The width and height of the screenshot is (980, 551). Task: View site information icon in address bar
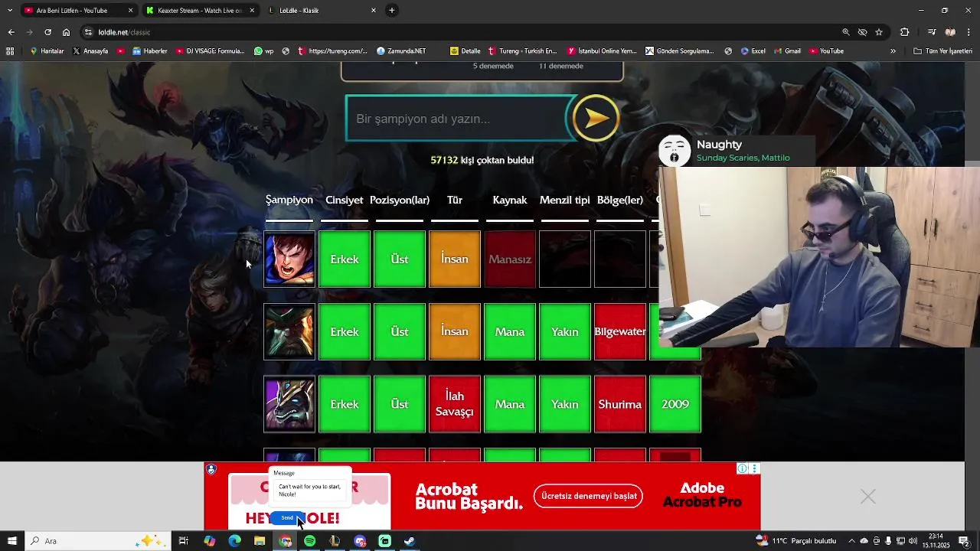89,32
